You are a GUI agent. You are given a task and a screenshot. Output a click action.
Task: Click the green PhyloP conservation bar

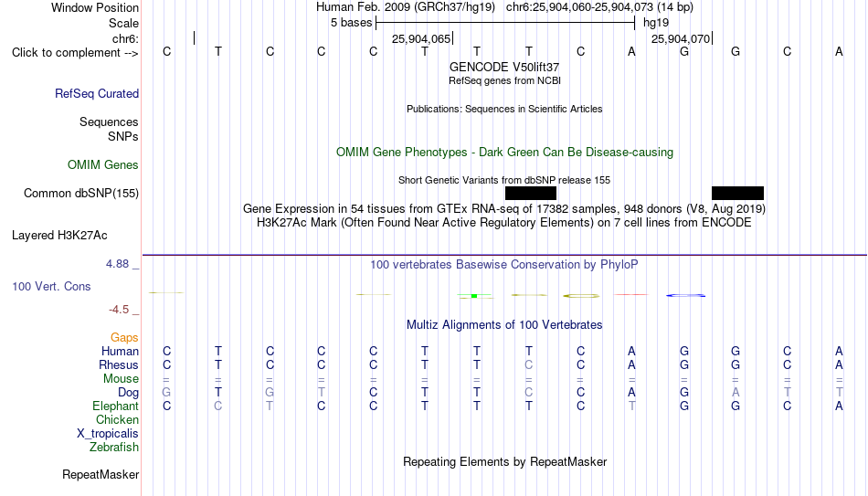click(474, 296)
